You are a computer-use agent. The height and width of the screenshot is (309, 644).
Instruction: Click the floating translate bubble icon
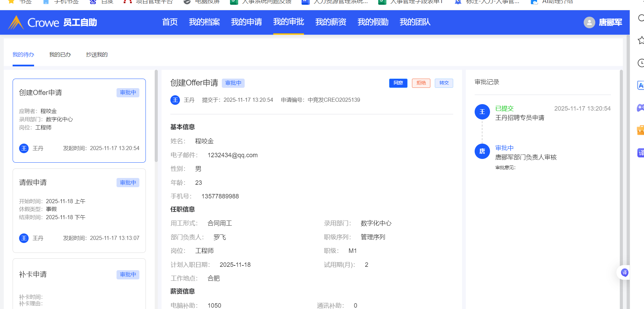[624, 272]
